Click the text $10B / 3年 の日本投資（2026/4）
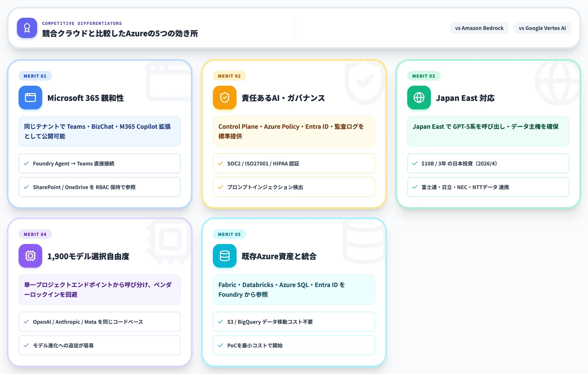The width and height of the screenshot is (588, 374). (x=460, y=164)
